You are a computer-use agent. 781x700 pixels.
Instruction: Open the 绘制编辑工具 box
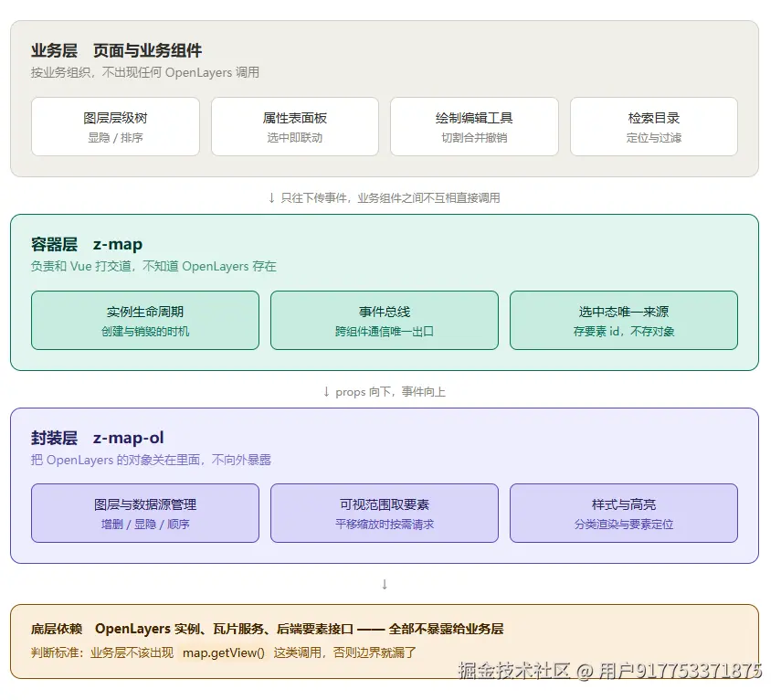pyautogui.click(x=474, y=126)
